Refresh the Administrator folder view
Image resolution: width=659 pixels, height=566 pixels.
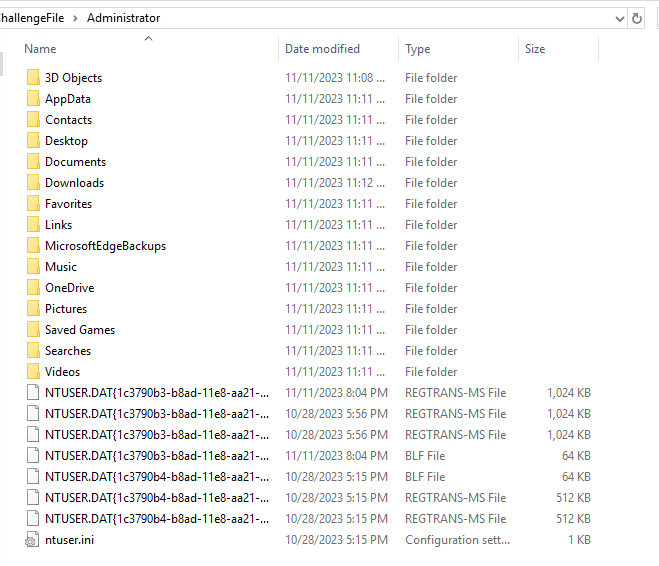(x=637, y=18)
